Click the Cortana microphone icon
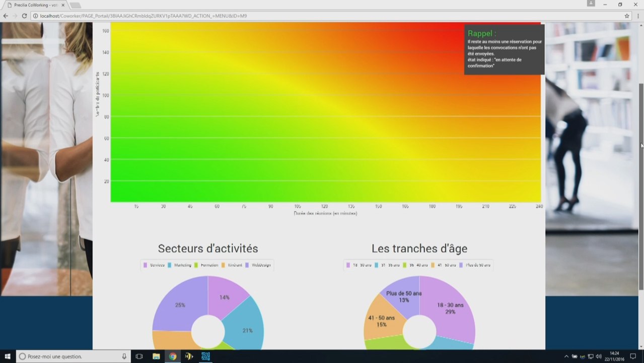Viewport: 644px width, 363px height. tap(124, 356)
